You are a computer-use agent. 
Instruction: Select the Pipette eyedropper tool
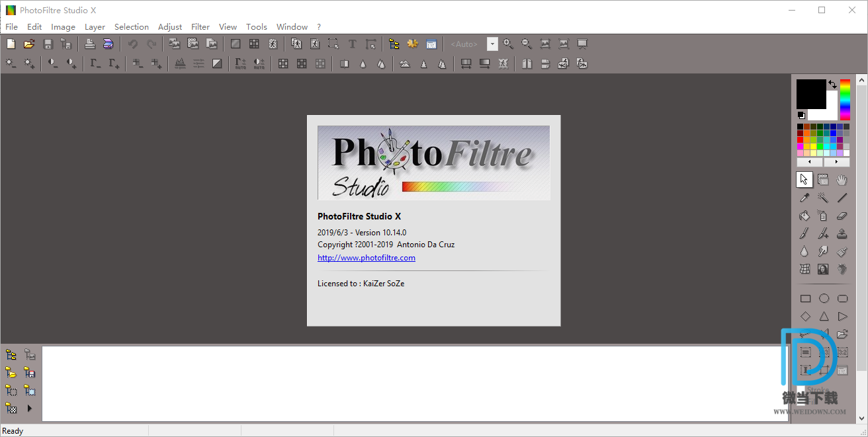pos(804,198)
